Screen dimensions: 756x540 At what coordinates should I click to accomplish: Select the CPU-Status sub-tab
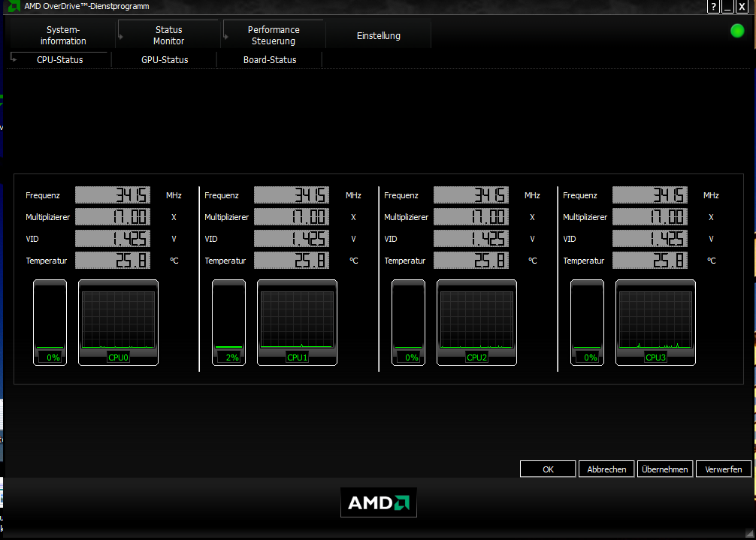point(60,60)
